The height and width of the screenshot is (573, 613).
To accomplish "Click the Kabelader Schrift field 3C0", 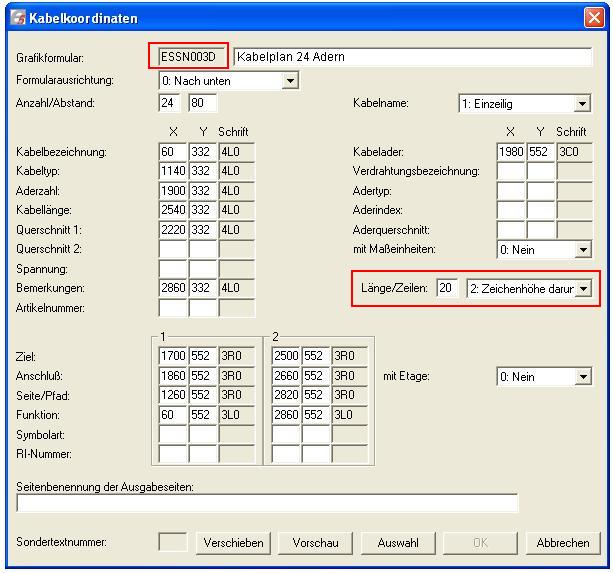I will click(575, 152).
